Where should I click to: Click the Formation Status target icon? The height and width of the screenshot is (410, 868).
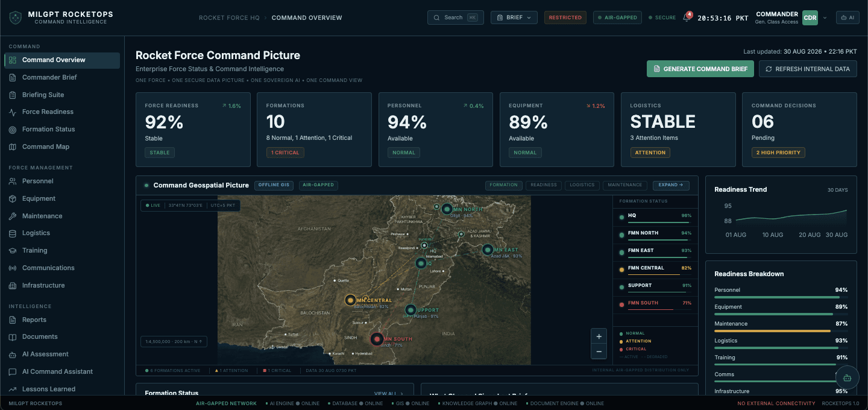[x=13, y=130]
